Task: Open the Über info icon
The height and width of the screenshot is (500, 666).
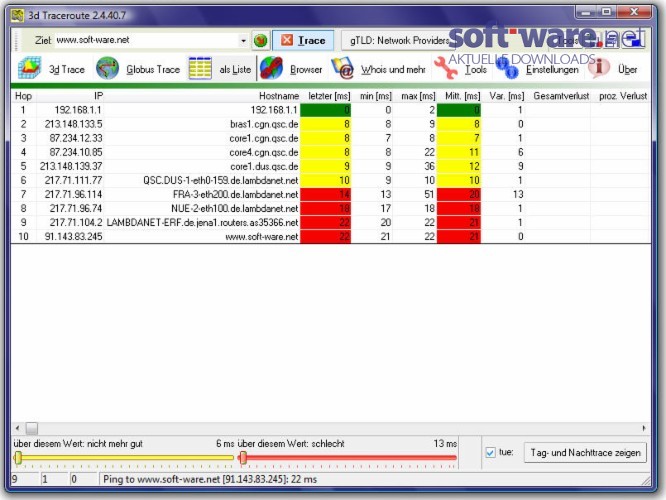Action: click(x=599, y=68)
